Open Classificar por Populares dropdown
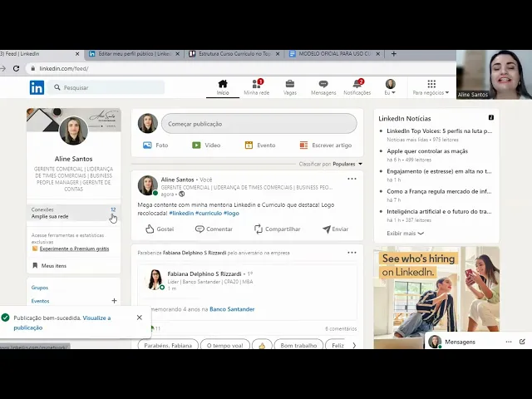532x399 pixels. click(331, 164)
